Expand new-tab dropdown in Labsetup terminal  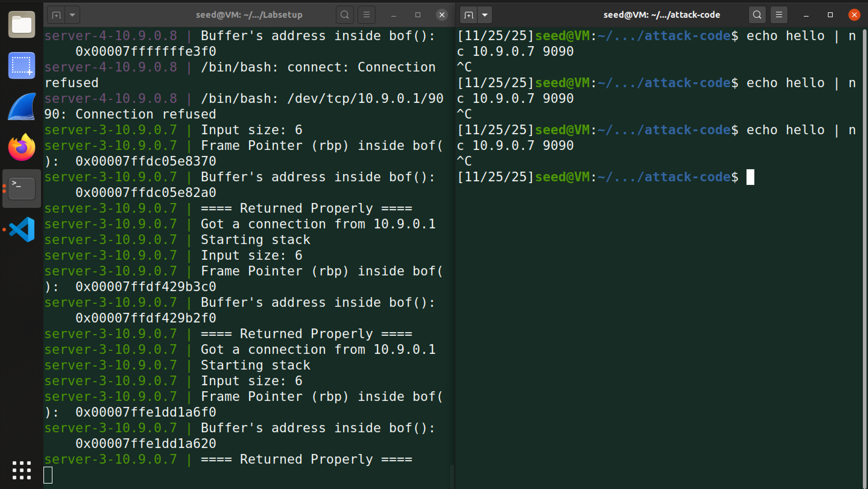point(72,15)
